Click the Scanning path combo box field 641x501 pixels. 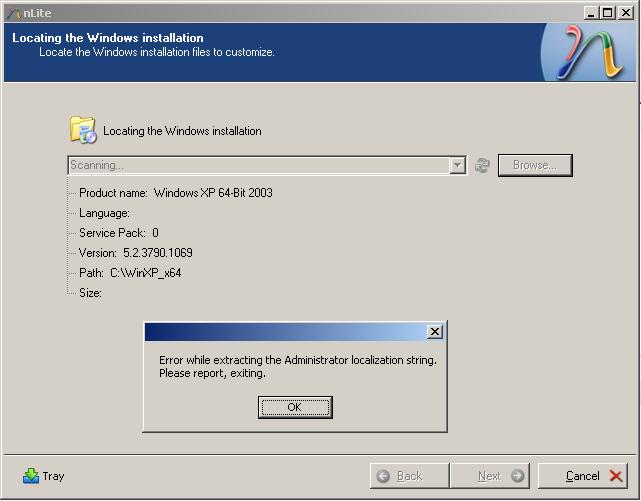coord(267,165)
